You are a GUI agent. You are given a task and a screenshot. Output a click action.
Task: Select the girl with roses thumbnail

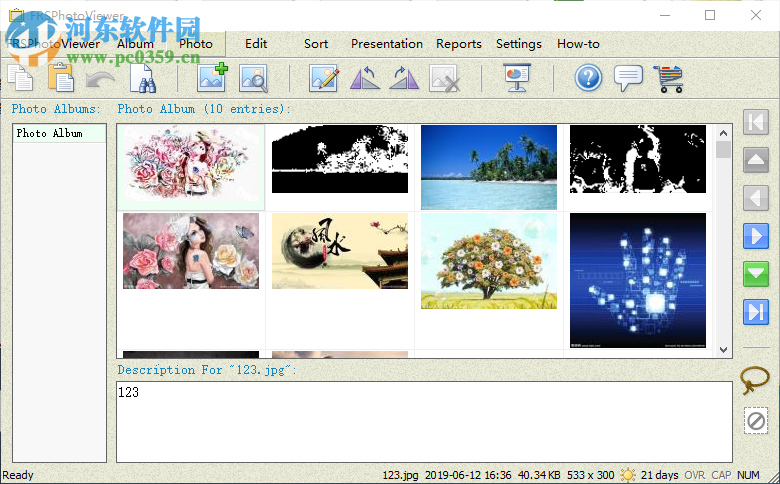point(191,251)
